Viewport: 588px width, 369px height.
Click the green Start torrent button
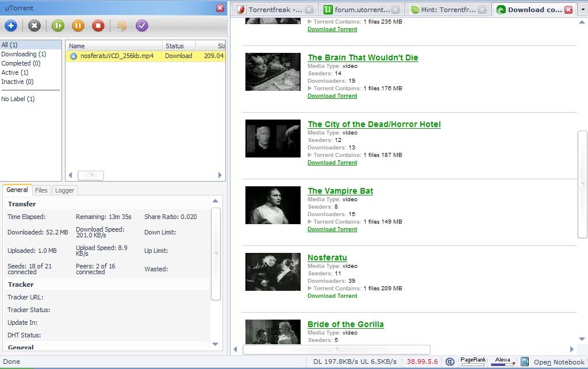click(x=57, y=25)
